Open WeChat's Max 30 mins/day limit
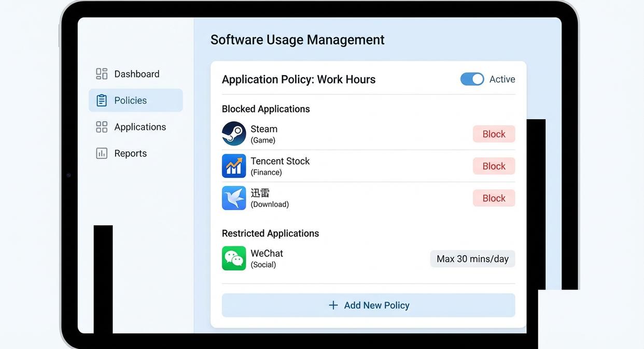Viewport: 644px width, 349px height. point(472,259)
